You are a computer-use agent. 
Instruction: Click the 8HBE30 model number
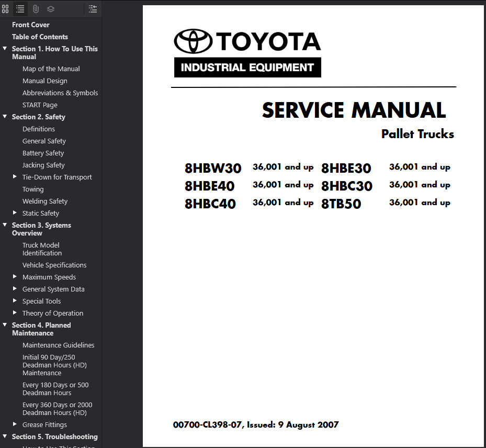[346, 169]
